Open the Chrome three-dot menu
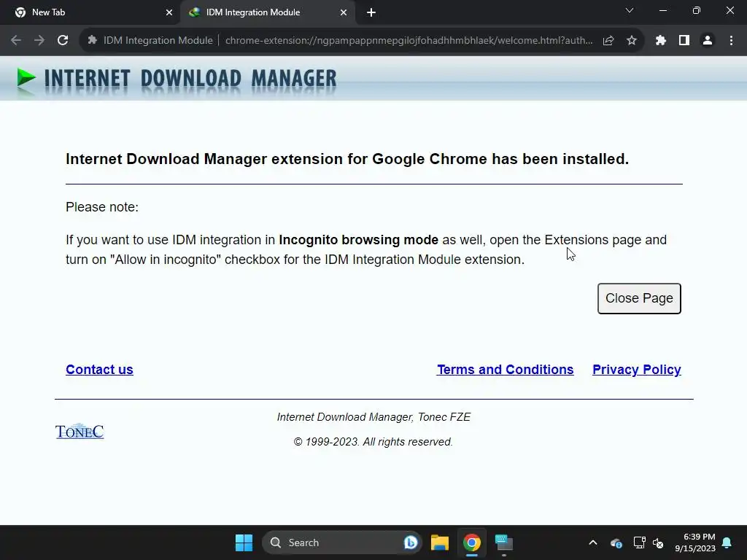This screenshot has height=560, width=747. click(x=731, y=41)
